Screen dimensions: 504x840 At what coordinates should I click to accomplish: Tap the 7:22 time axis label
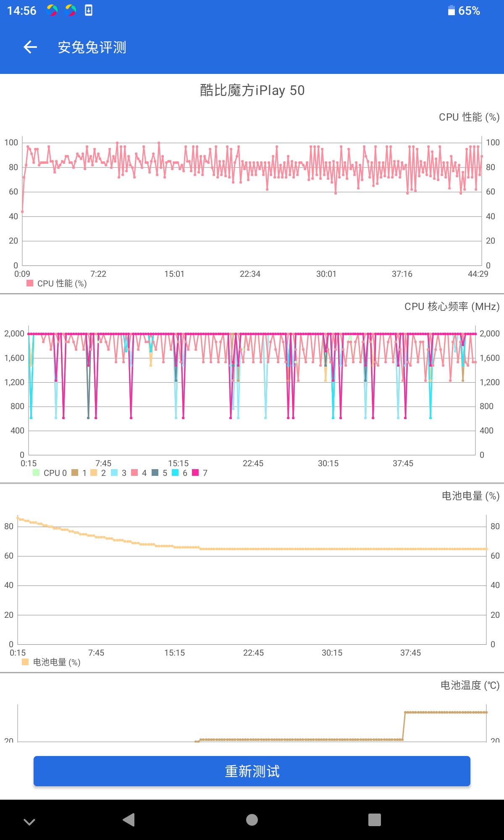tap(98, 274)
